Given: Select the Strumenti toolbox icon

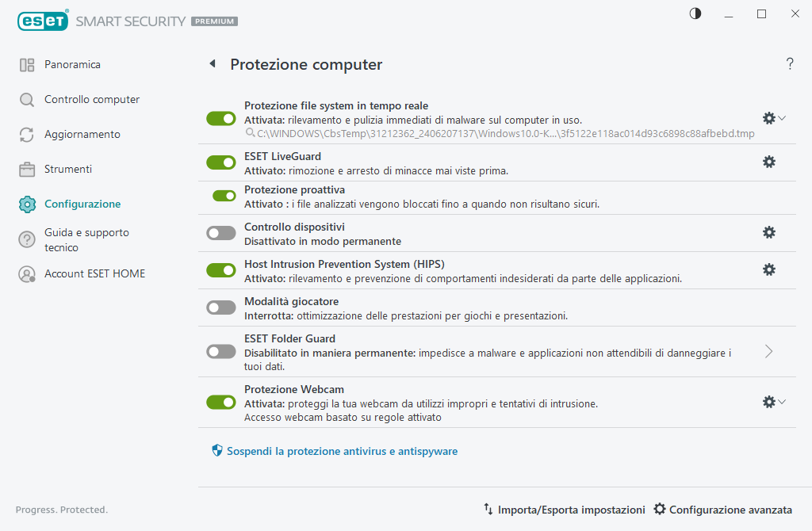Looking at the screenshot, I should tap(27, 169).
